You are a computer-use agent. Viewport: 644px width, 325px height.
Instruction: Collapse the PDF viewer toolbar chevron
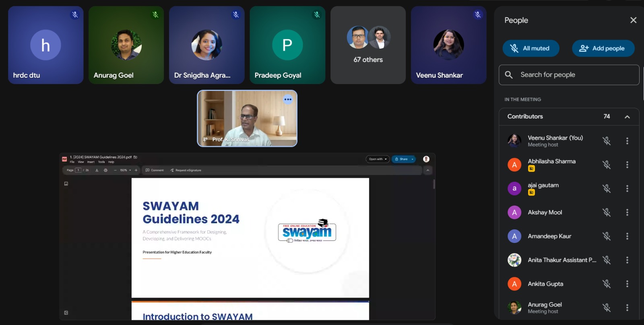point(428,171)
